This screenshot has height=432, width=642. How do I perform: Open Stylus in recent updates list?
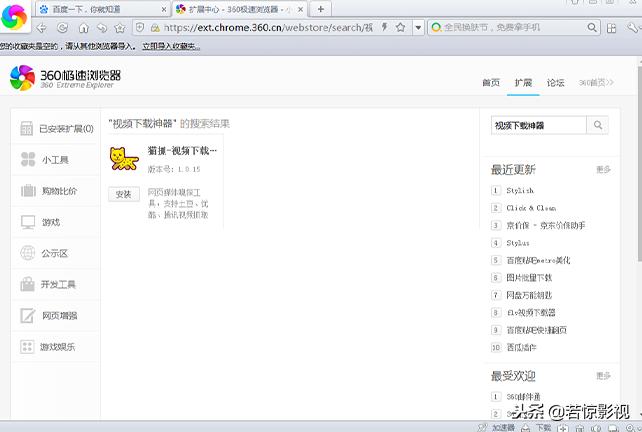click(x=518, y=243)
